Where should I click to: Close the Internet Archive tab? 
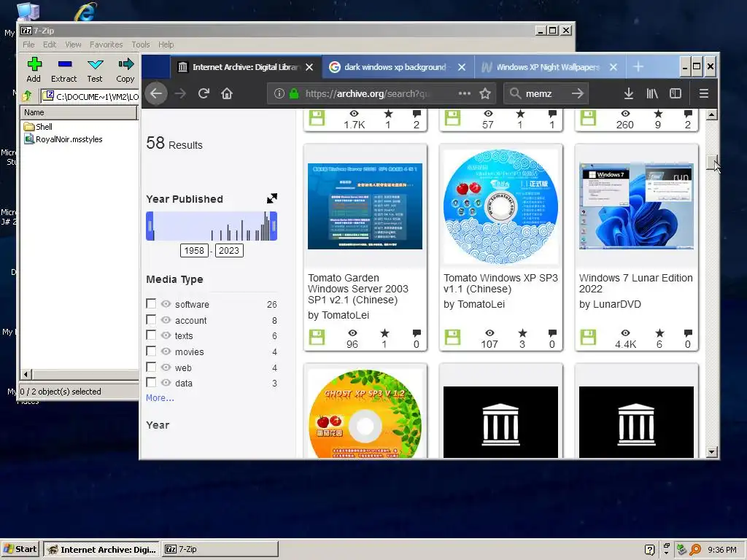[309, 67]
